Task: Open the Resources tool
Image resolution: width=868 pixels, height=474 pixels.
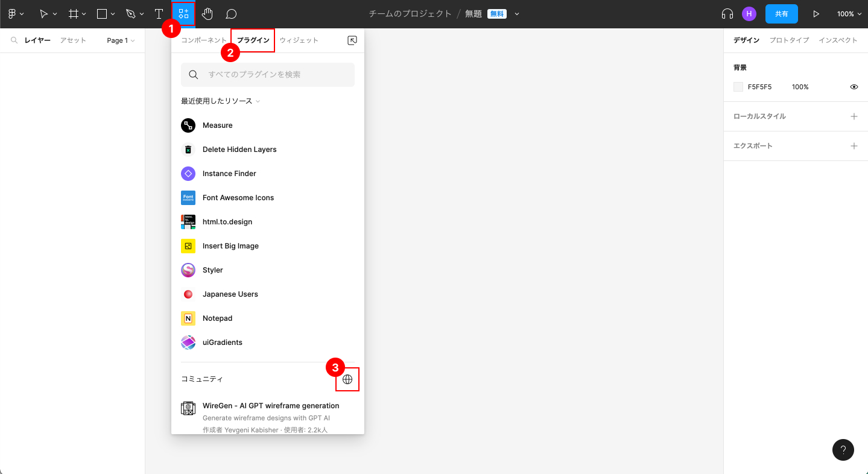Action: (183, 13)
